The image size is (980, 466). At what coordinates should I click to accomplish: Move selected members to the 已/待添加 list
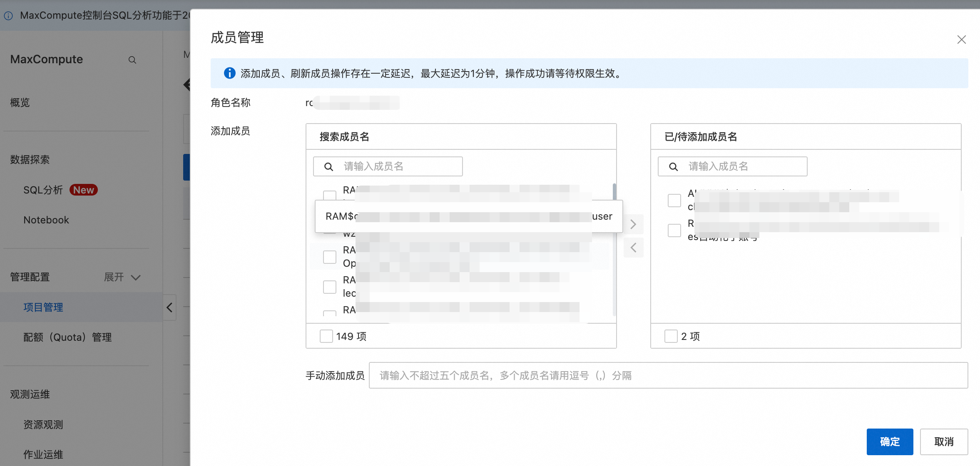(633, 224)
